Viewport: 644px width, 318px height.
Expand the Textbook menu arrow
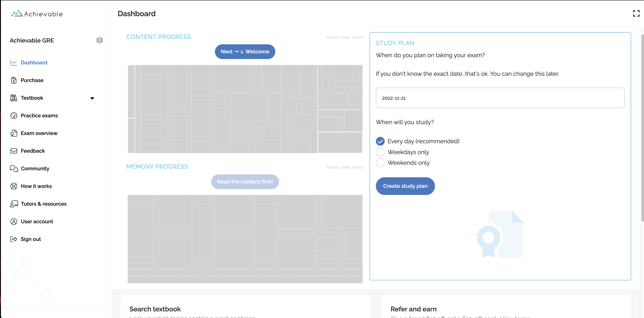(x=92, y=98)
